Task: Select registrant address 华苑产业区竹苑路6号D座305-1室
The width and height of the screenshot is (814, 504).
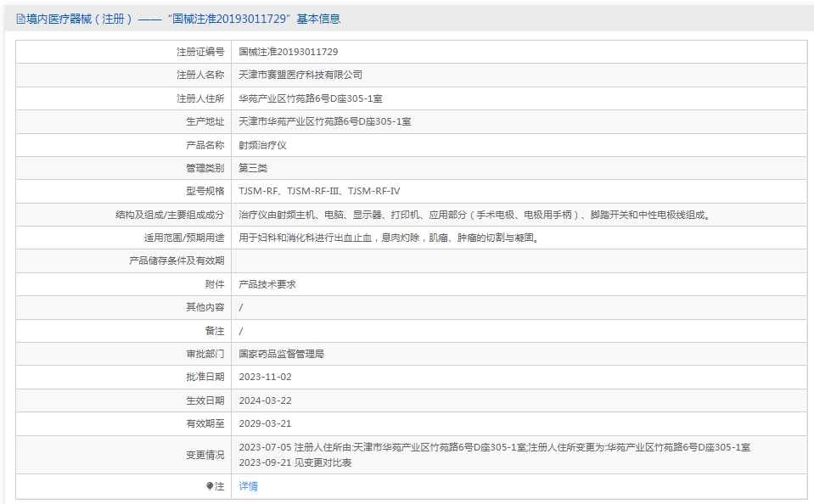Action: pos(311,98)
